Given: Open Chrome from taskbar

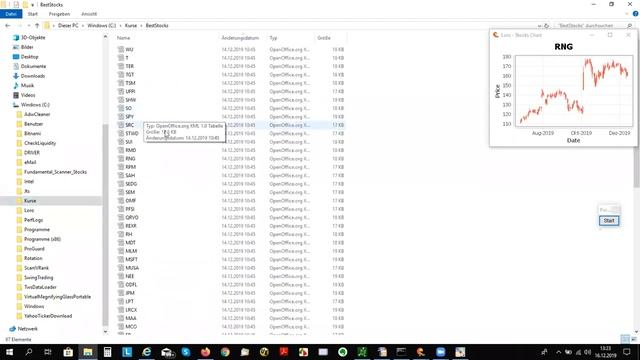Looking at the screenshot, I should click(225, 352).
